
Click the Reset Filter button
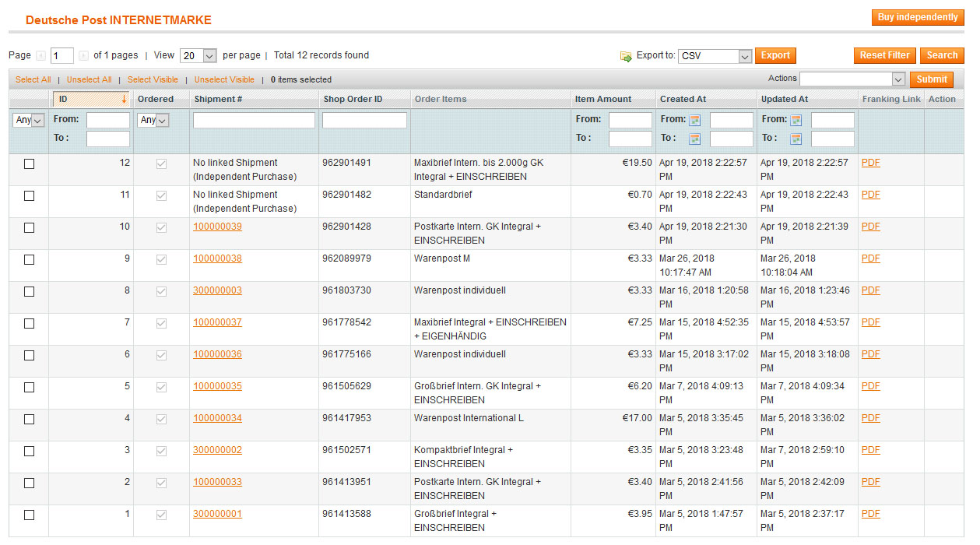(x=885, y=56)
